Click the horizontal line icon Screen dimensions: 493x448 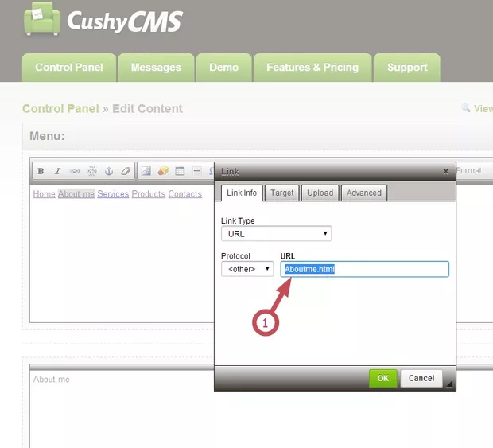197,171
